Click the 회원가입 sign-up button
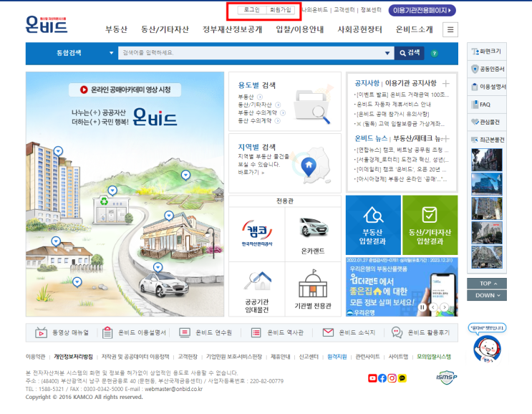Viewport: 532px width, 414px height. coord(280,10)
